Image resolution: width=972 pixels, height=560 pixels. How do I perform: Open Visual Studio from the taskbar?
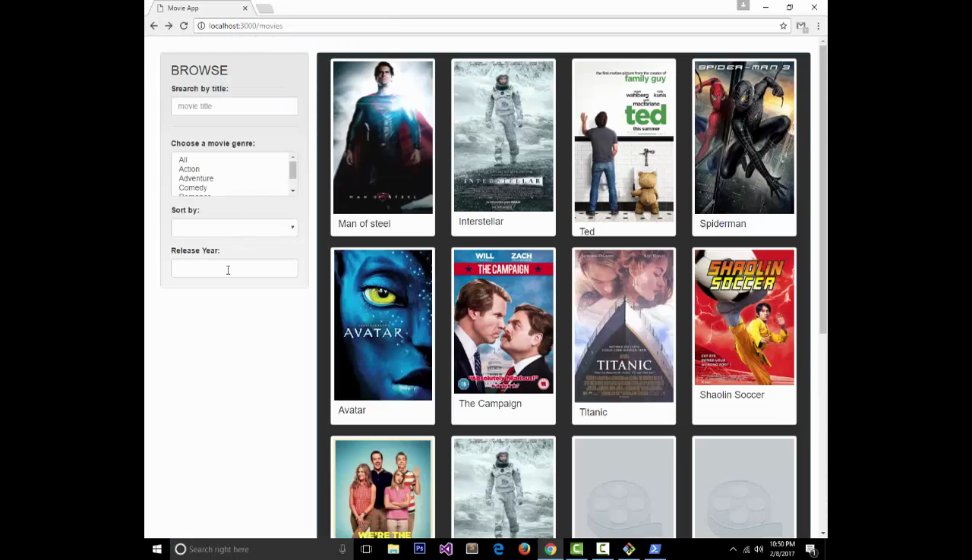coord(446,549)
